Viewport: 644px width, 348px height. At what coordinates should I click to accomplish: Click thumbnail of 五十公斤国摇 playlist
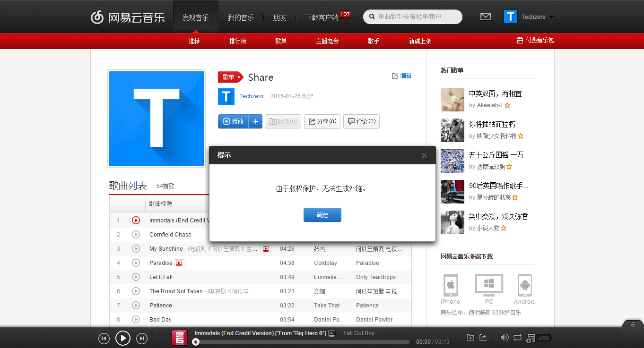coord(453,161)
